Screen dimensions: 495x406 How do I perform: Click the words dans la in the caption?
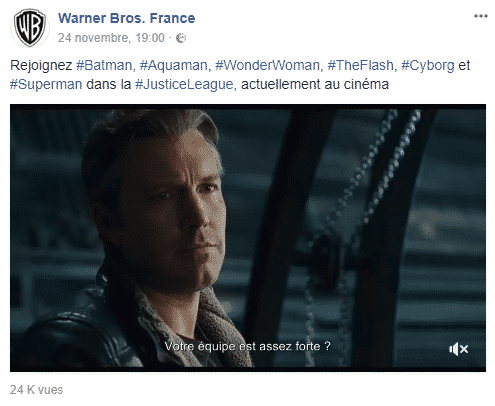click(109, 85)
